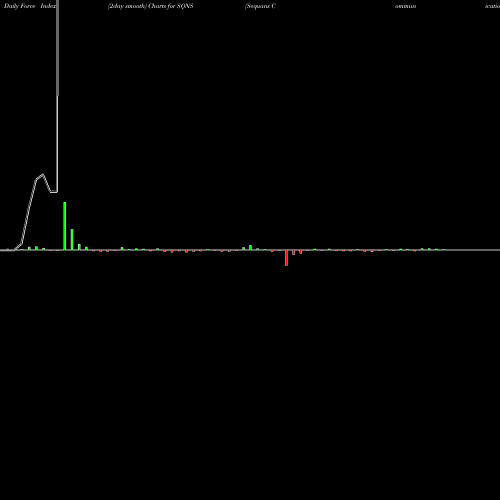The image size is (500, 500).
Task: Select the tallest green force index bar
Action: click(x=65, y=226)
